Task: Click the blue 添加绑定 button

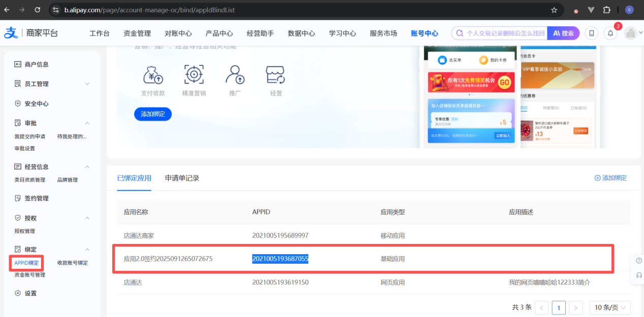Action: click(153, 114)
